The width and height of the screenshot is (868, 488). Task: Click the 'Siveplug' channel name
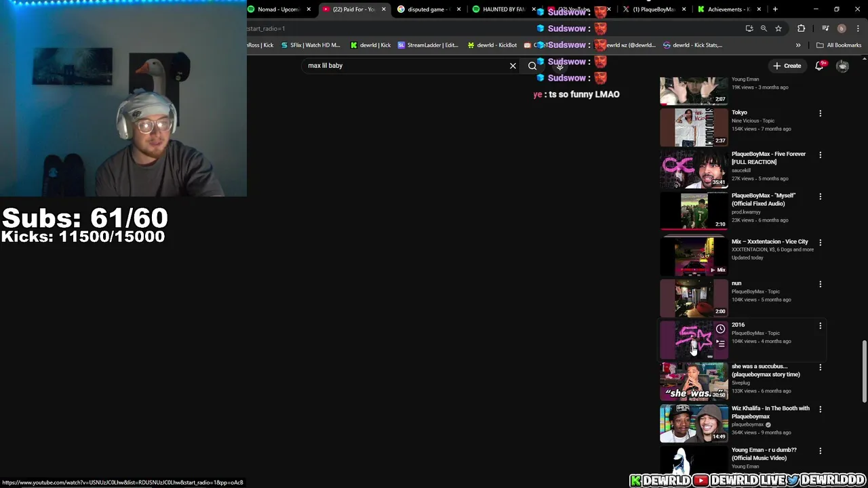(741, 382)
